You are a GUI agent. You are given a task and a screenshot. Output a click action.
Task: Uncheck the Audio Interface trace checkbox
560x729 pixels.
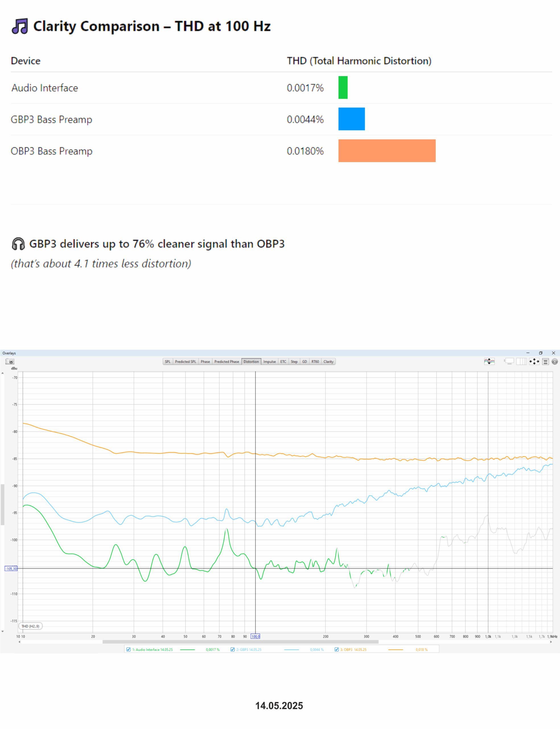click(128, 649)
